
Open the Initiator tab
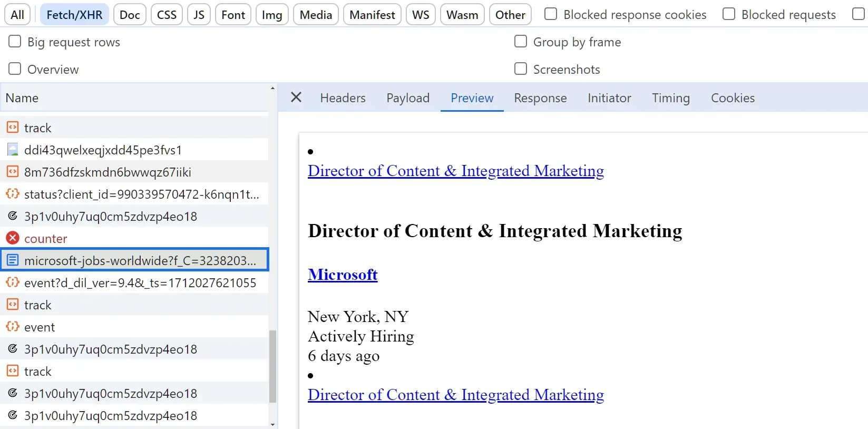tap(609, 98)
